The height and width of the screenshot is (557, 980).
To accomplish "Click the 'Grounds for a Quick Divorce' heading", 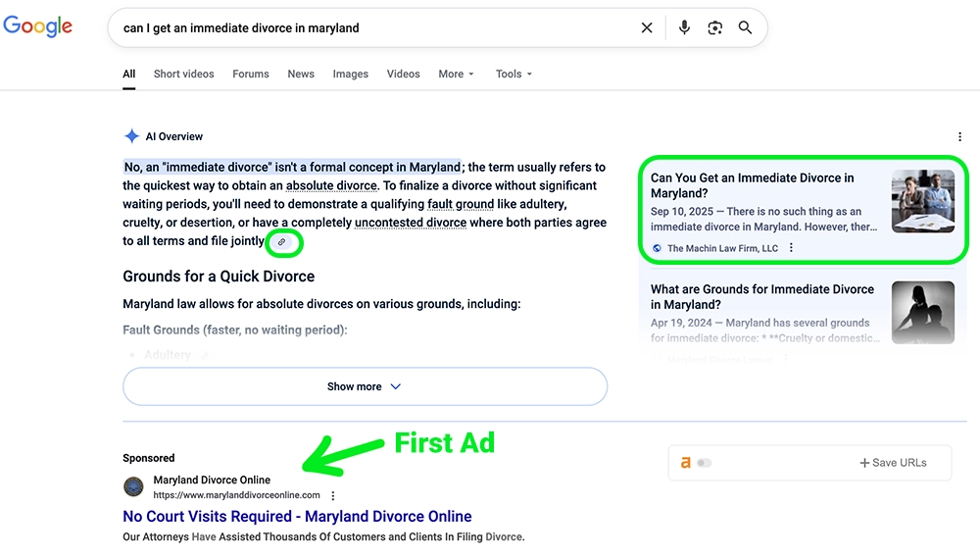I will [219, 277].
